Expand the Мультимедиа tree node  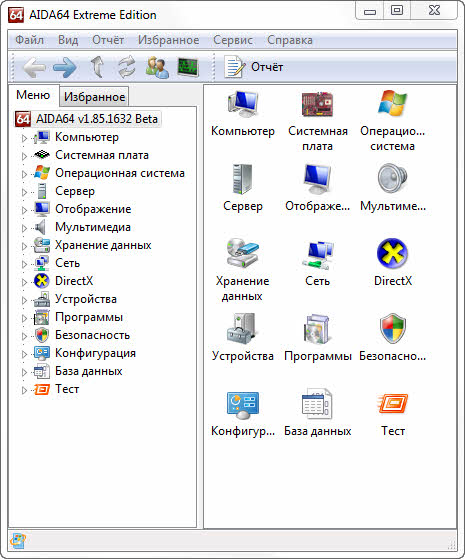24,228
